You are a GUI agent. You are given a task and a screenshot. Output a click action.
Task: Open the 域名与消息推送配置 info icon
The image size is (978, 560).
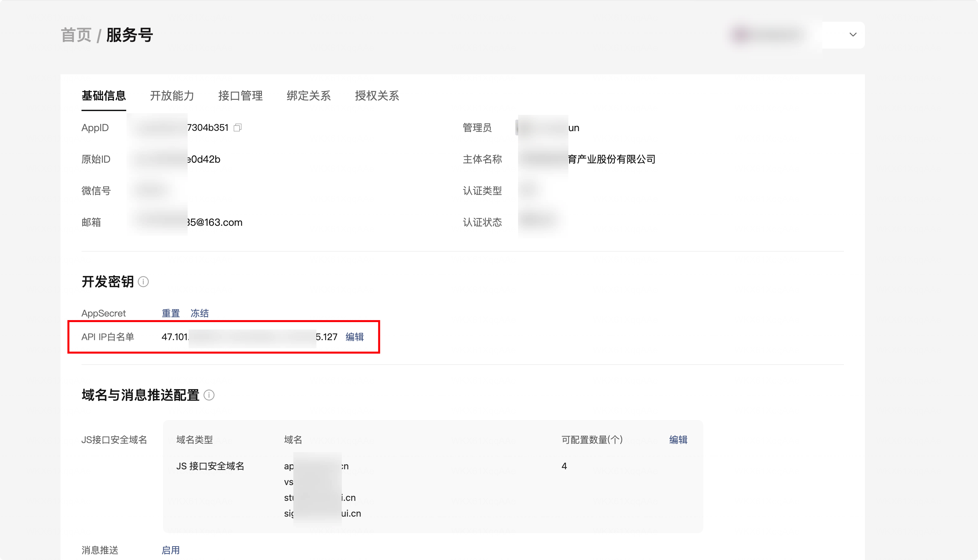tap(209, 395)
